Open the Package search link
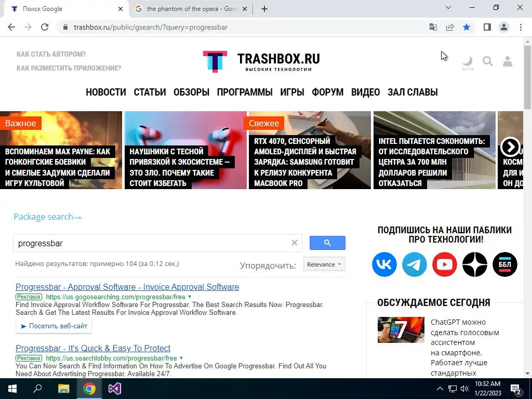The image size is (532, 399). coord(47,217)
